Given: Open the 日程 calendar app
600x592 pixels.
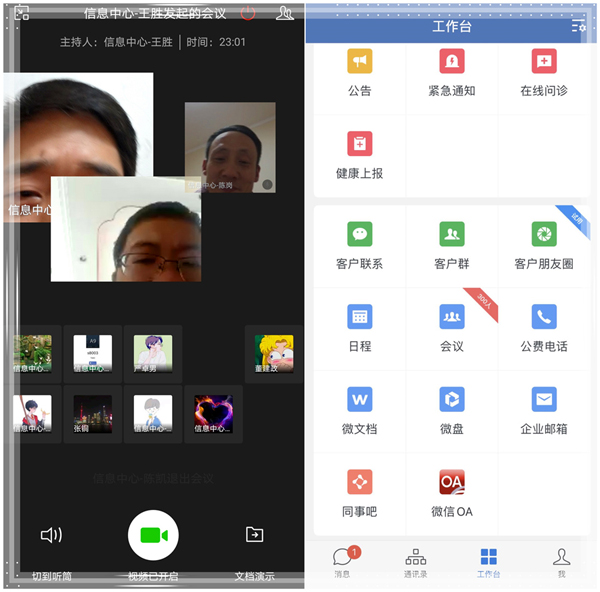Looking at the screenshot, I should coord(359,328).
